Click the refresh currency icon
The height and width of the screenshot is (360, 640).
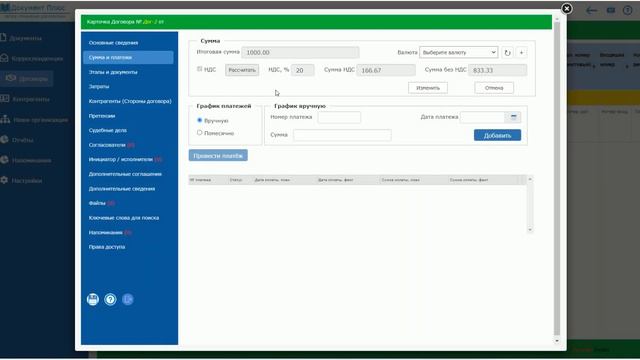(x=507, y=53)
